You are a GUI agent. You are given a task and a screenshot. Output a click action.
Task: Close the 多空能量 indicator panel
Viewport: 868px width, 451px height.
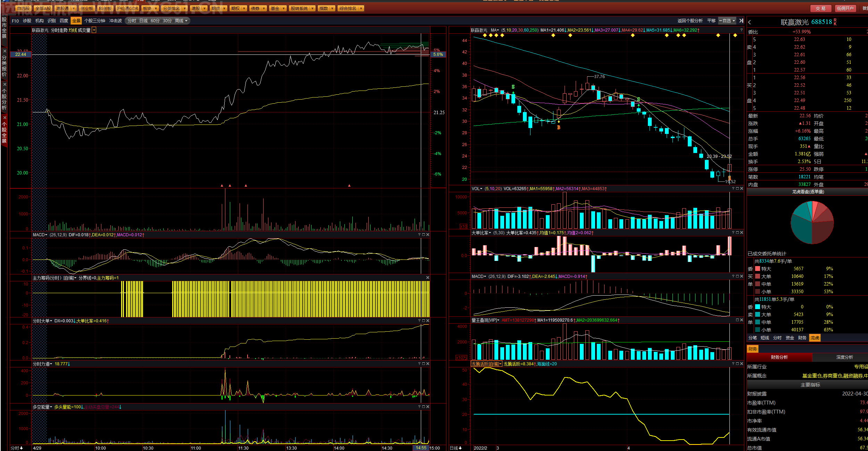[427, 407]
